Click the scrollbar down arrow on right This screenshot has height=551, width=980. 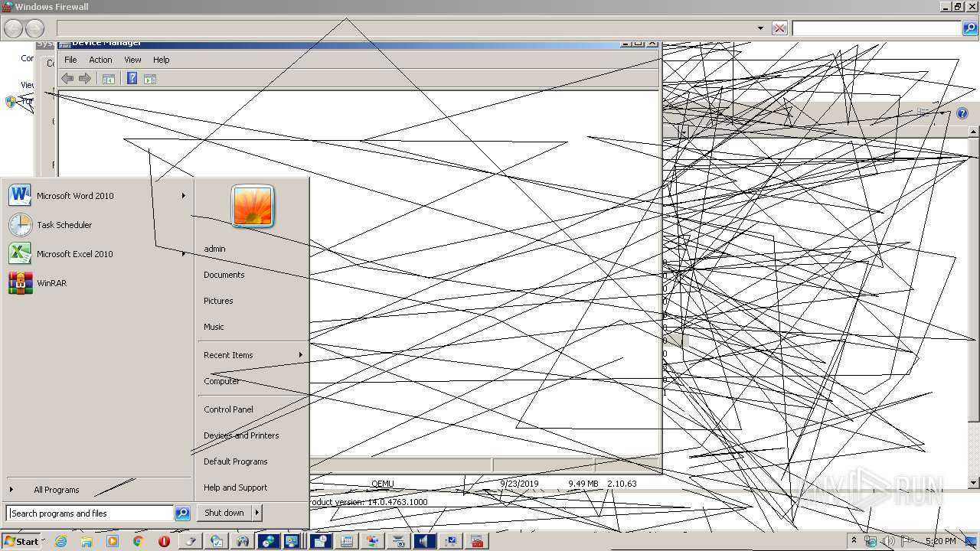pyautogui.click(x=974, y=483)
